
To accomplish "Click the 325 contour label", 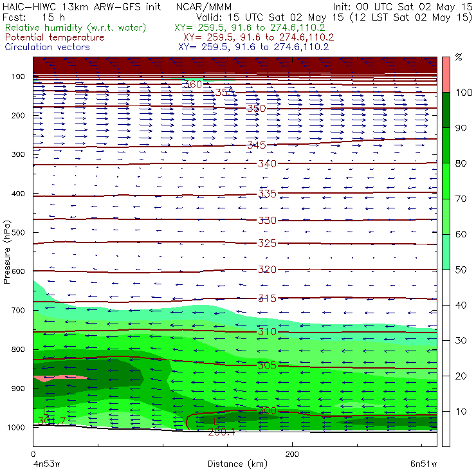I will tap(267, 243).
